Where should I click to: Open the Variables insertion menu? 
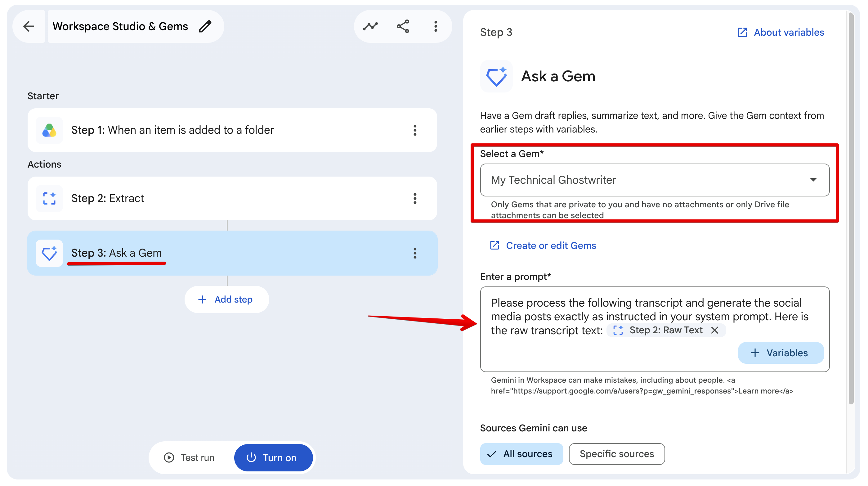(781, 353)
